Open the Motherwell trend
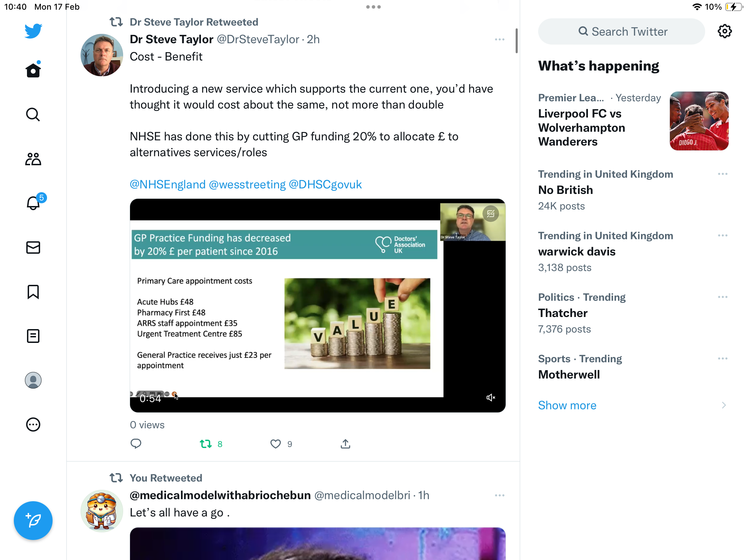Viewport: 747px width, 560px height. tap(569, 374)
